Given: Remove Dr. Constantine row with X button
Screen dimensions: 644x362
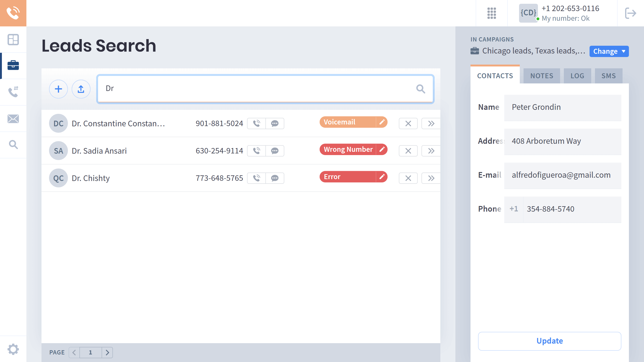Looking at the screenshot, I should coord(408,123).
